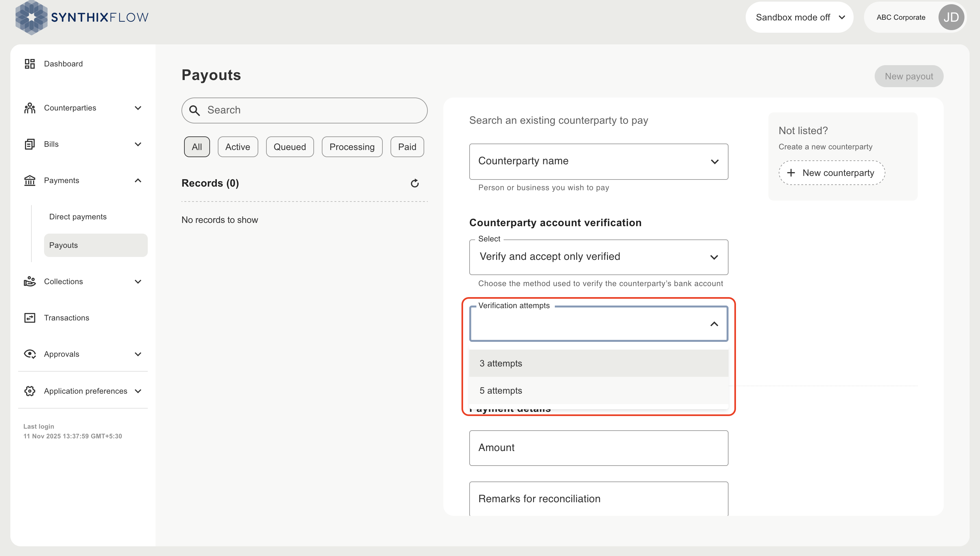Filter payouts by All
This screenshot has height=556, width=980.
tap(197, 147)
